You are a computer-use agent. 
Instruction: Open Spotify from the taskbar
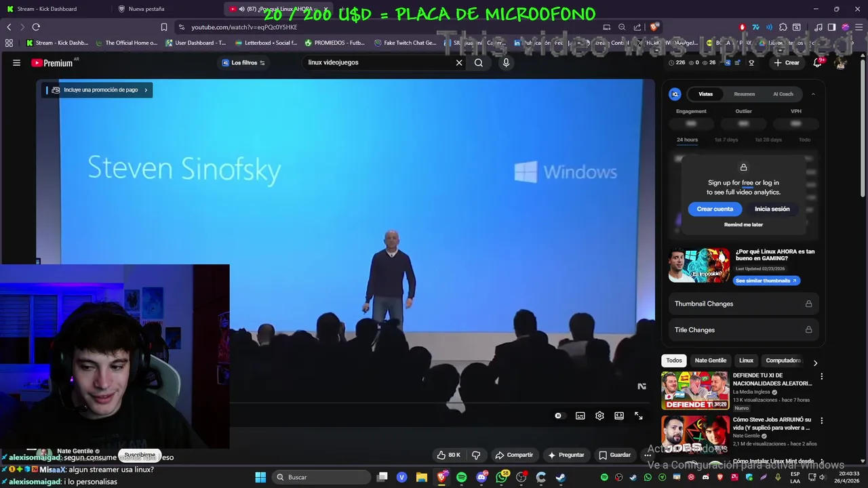click(x=462, y=477)
